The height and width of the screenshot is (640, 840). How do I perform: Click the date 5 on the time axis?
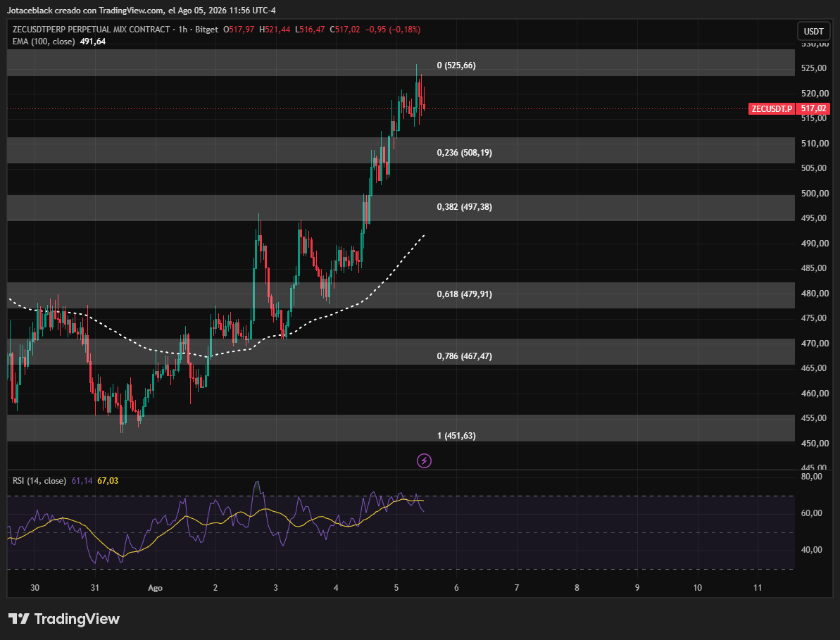(x=396, y=588)
